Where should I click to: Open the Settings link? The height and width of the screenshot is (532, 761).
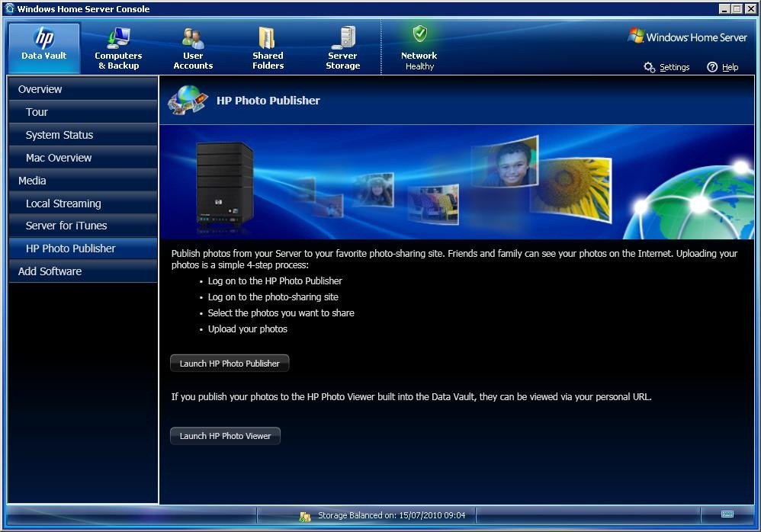(675, 67)
